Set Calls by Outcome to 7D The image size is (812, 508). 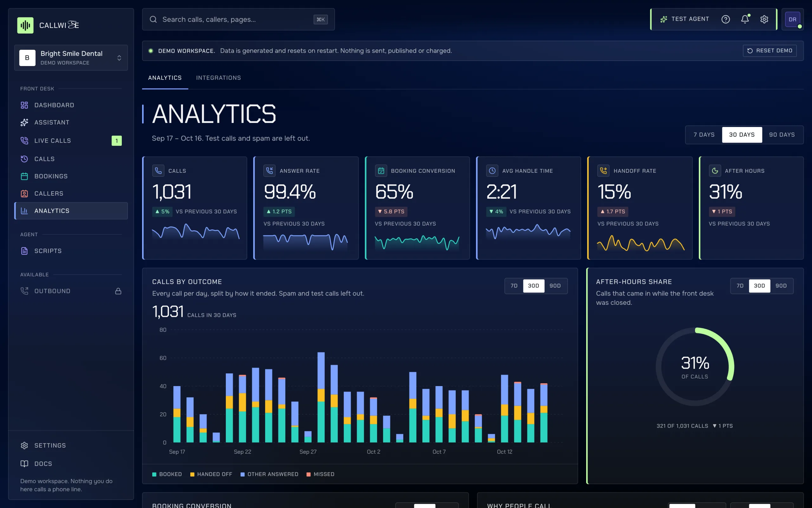[x=514, y=286]
